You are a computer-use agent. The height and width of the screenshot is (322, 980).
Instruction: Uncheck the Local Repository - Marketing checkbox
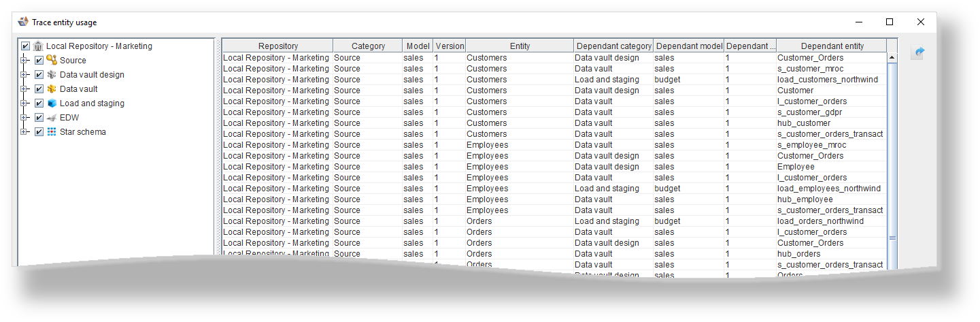click(x=26, y=46)
